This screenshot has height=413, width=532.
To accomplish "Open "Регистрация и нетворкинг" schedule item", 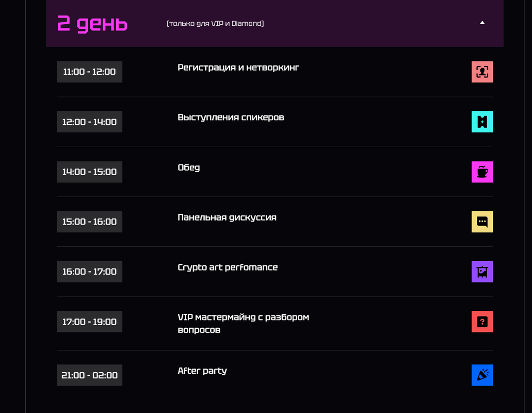I will (238, 68).
